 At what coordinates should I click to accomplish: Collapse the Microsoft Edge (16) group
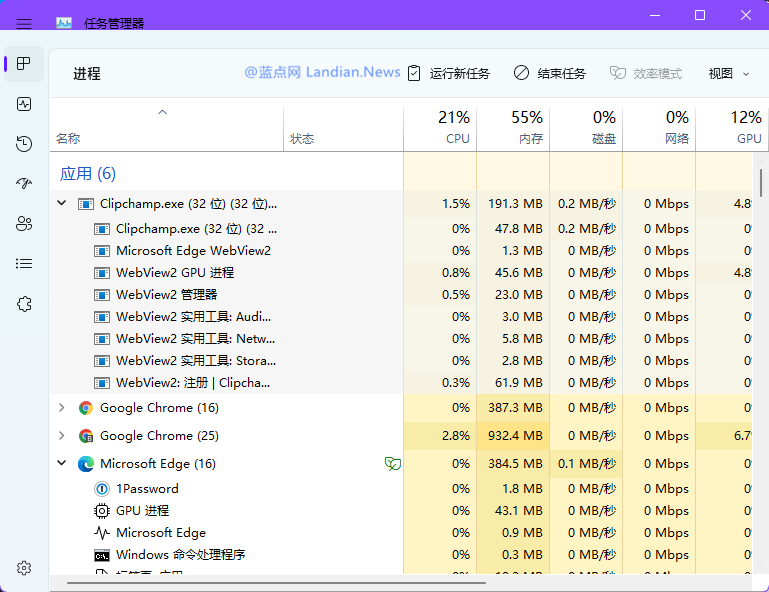(62, 463)
